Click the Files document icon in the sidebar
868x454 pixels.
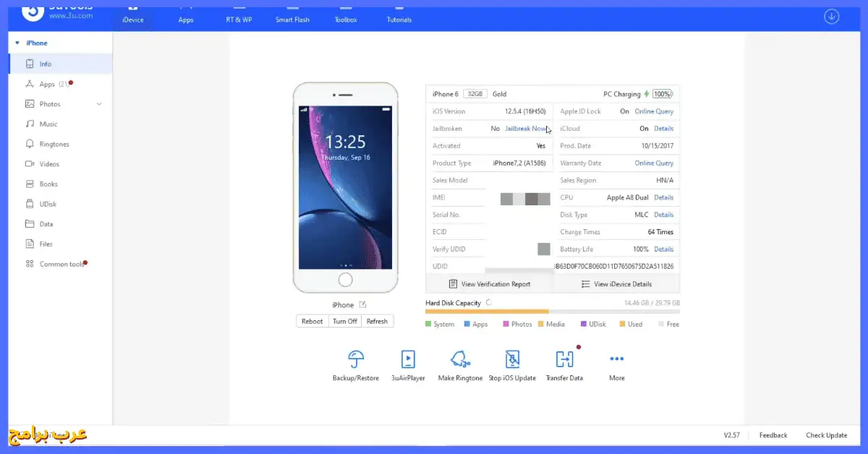click(30, 244)
